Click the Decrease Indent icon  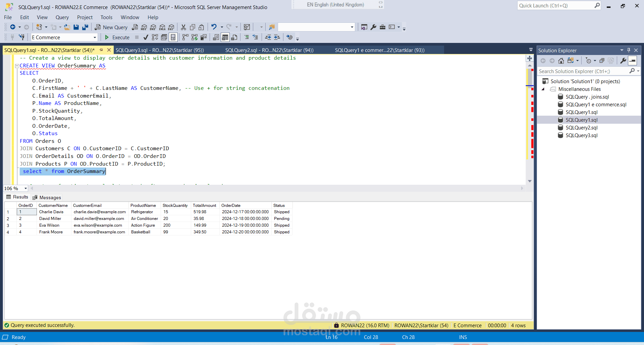[268, 37]
